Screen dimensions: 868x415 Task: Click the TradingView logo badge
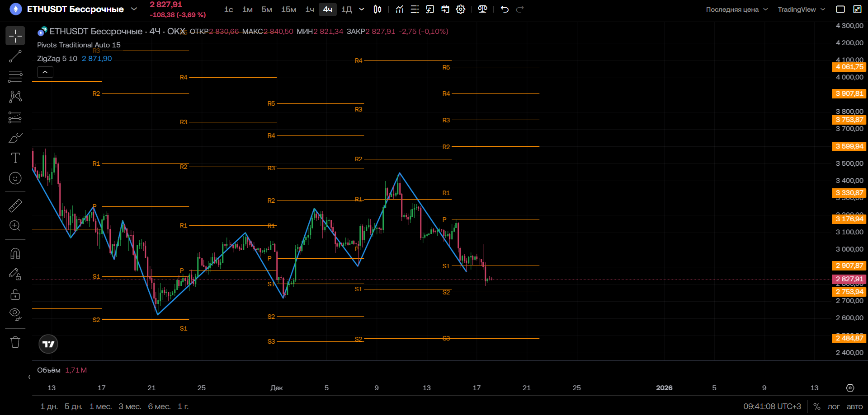48,344
